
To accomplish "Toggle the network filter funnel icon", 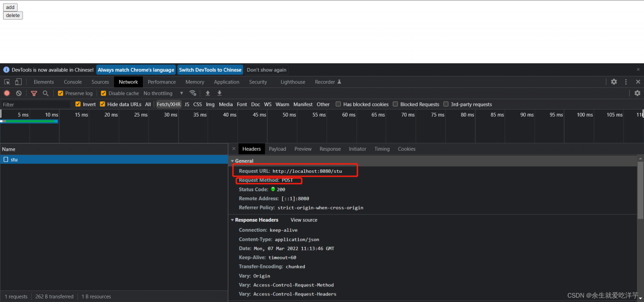I will pos(34,93).
